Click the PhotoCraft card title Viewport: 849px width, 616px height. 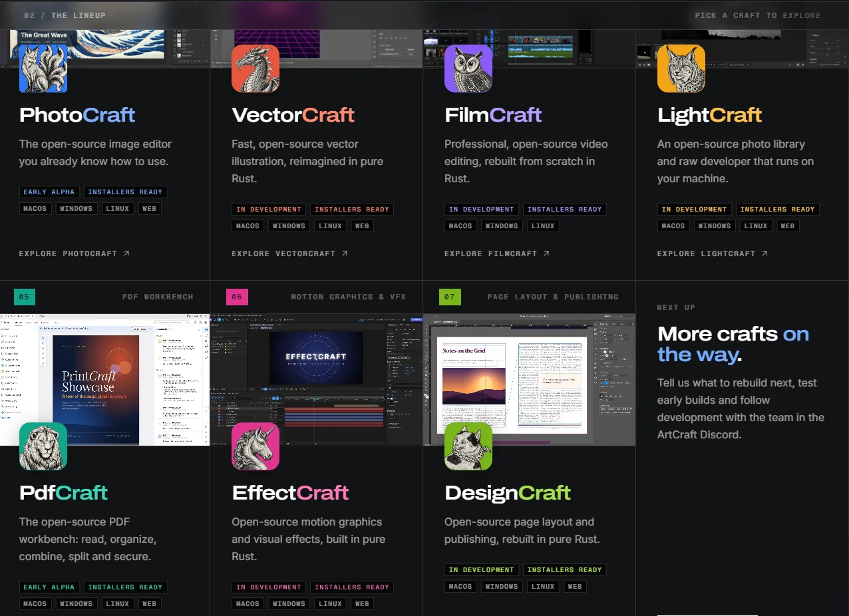tap(77, 115)
